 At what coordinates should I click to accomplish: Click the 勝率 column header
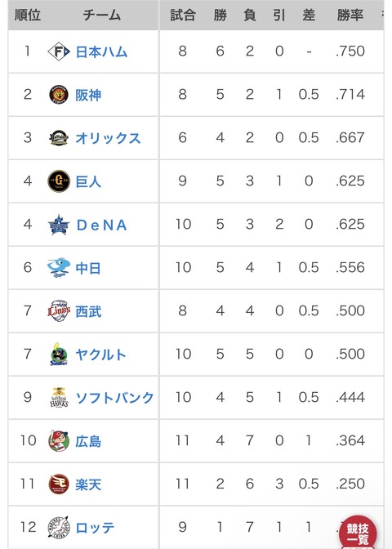(350, 15)
